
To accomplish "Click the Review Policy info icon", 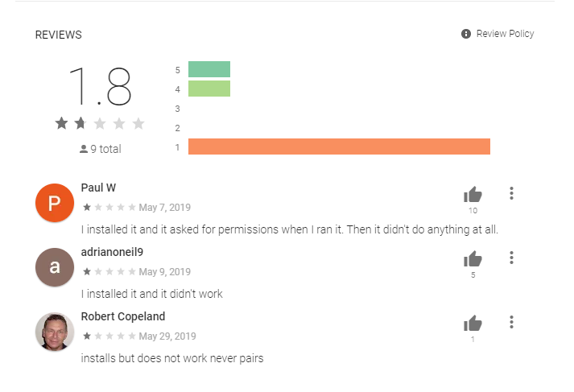I will pos(465,34).
